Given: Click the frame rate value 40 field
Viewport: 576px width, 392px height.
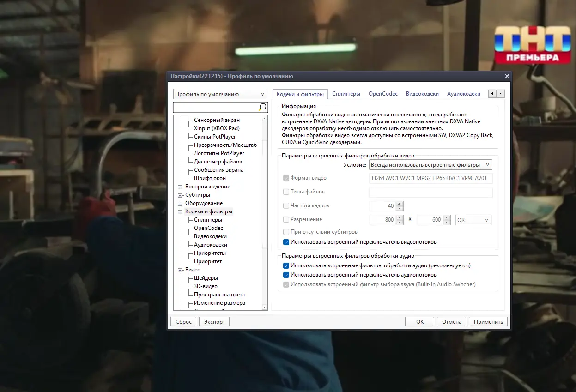Looking at the screenshot, I should click(x=383, y=206).
